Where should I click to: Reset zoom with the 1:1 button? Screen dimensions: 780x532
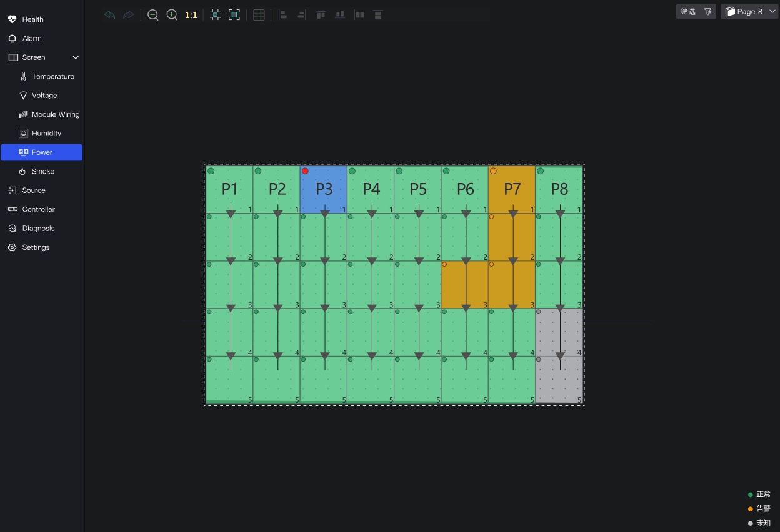pos(191,15)
